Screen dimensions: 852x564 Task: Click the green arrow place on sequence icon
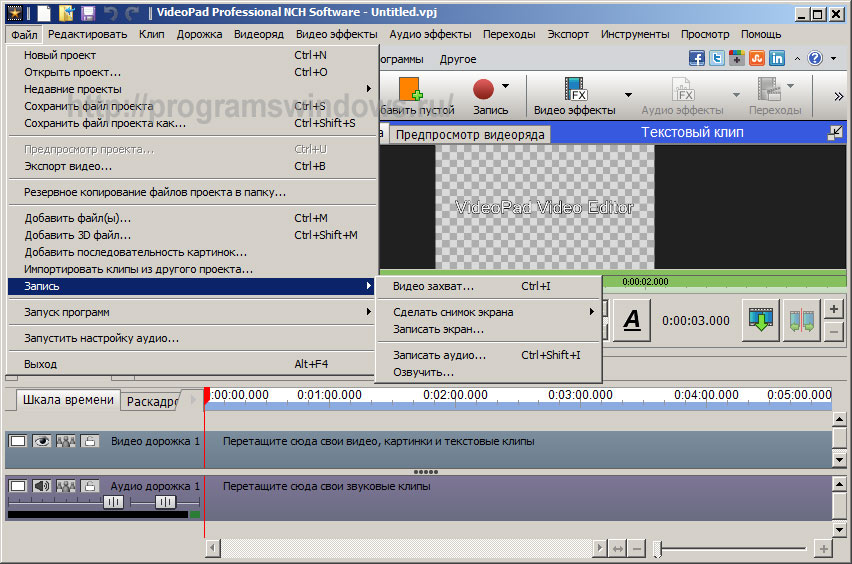coord(761,320)
